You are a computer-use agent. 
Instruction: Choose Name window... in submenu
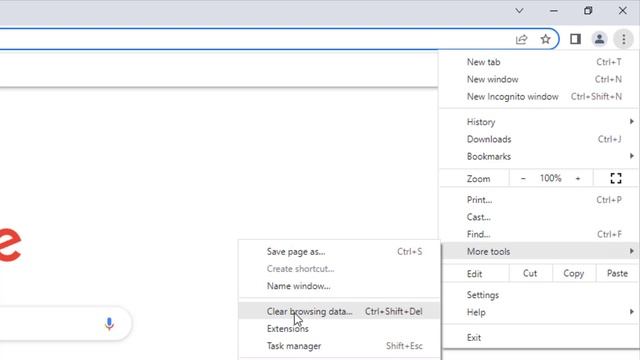340,286
